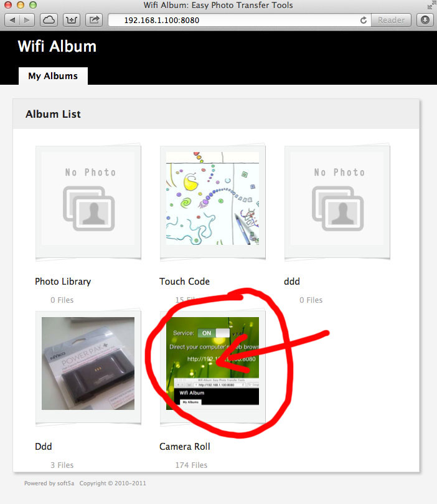437x504 pixels.
Task: Reload the page with the refresh icon
Action: click(x=363, y=21)
